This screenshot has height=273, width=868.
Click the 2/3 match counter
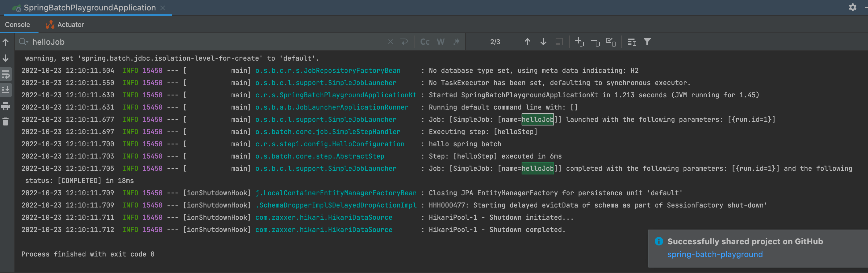coord(495,42)
